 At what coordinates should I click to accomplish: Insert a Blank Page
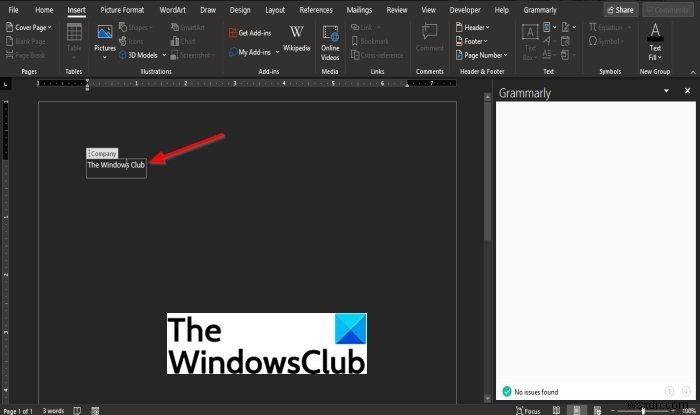point(26,42)
